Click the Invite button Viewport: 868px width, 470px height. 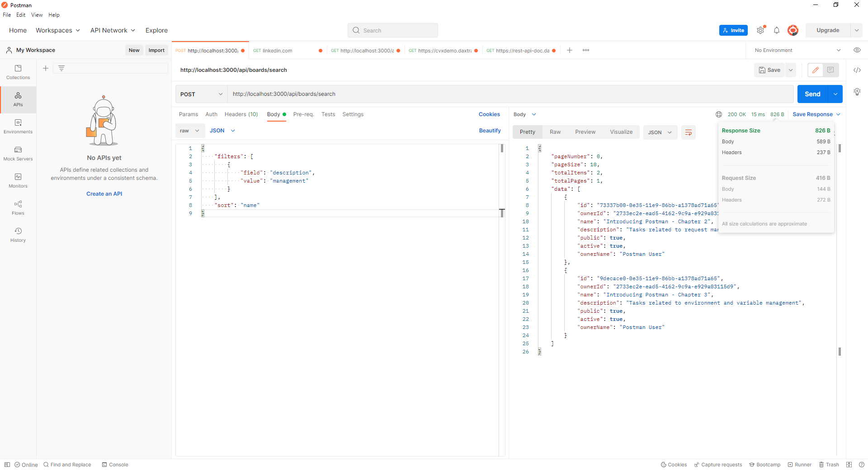[733, 30]
